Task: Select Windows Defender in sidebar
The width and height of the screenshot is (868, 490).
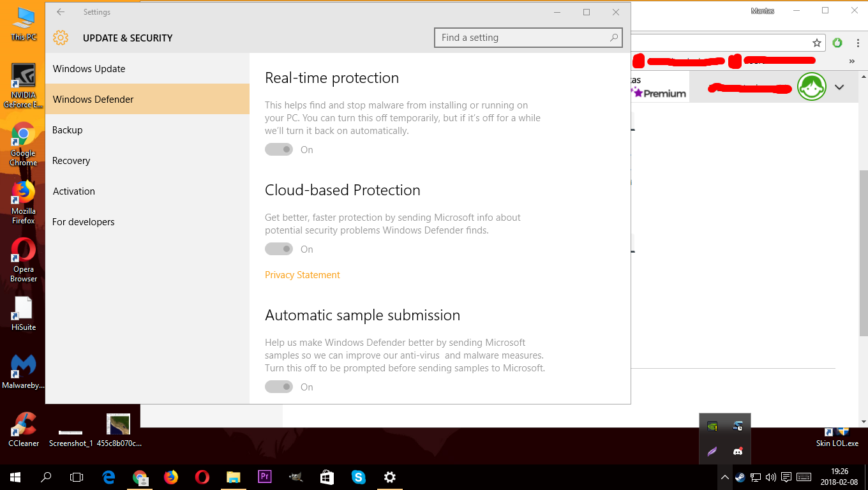Action: pyautogui.click(x=147, y=100)
